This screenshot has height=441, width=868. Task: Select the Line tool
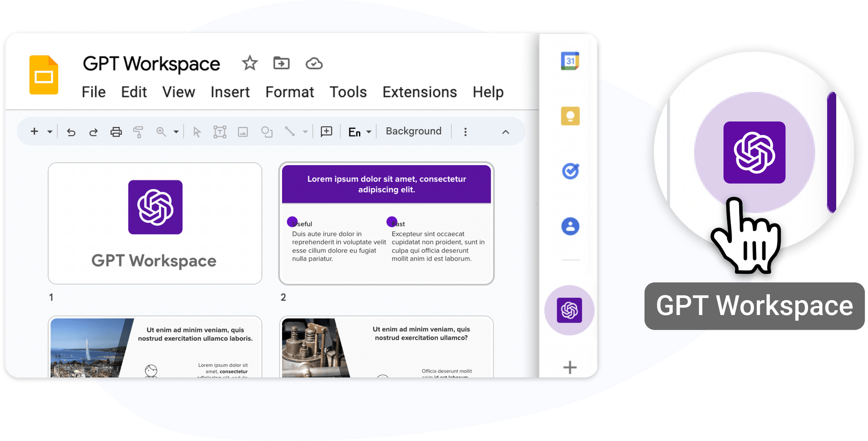point(289,131)
